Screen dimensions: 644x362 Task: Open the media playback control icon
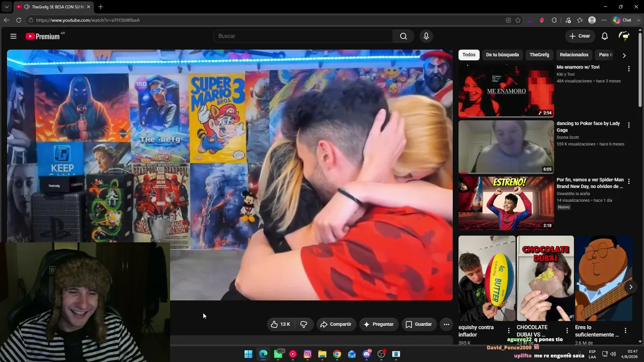pyautogui.click(x=568, y=20)
